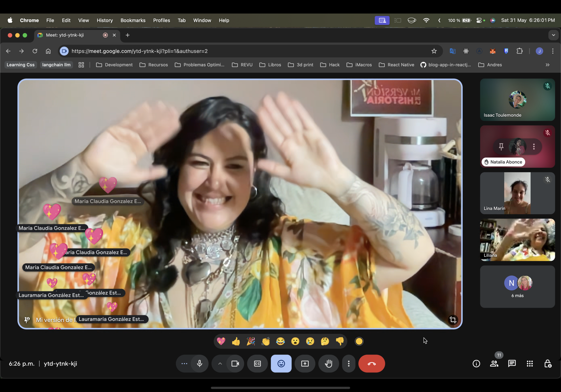Screen dimensions: 561x392
Task: Open the Bookmarks menu
Action: [x=133, y=20]
